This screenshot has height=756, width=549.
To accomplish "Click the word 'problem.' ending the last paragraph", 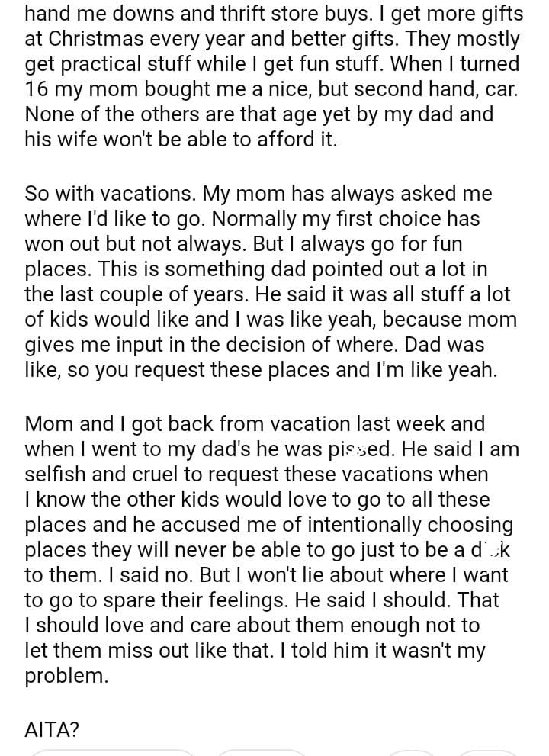I will 66,676.
